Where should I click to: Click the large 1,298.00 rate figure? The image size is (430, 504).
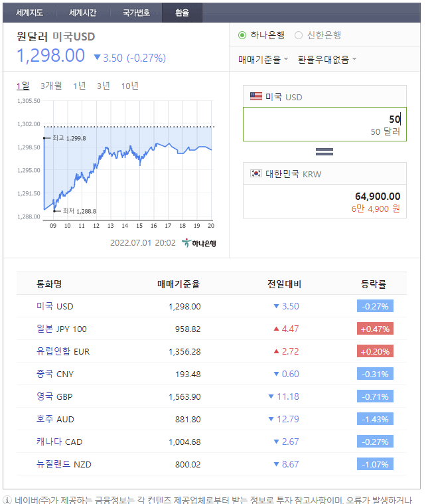(x=50, y=55)
